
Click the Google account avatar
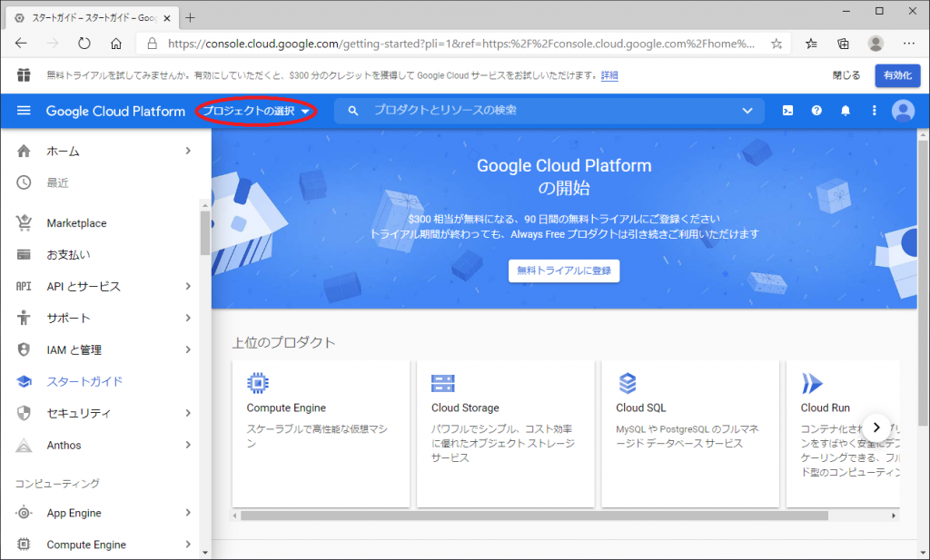(x=903, y=111)
